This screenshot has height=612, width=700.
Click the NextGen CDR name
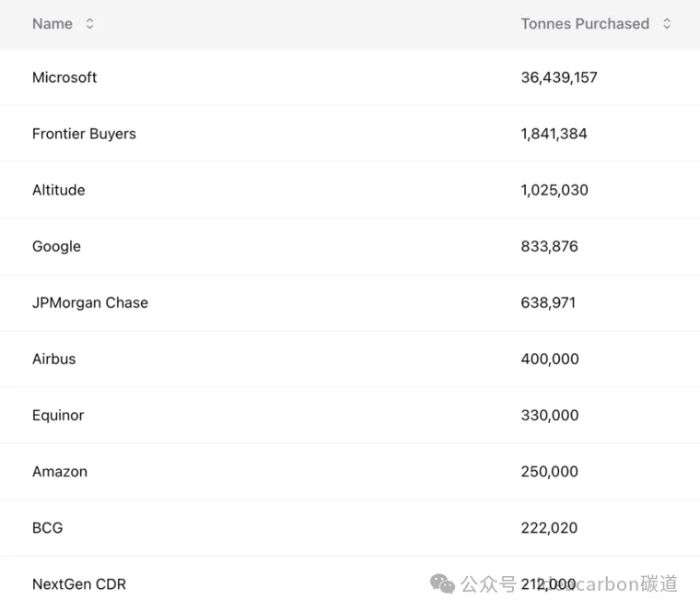pos(79,583)
